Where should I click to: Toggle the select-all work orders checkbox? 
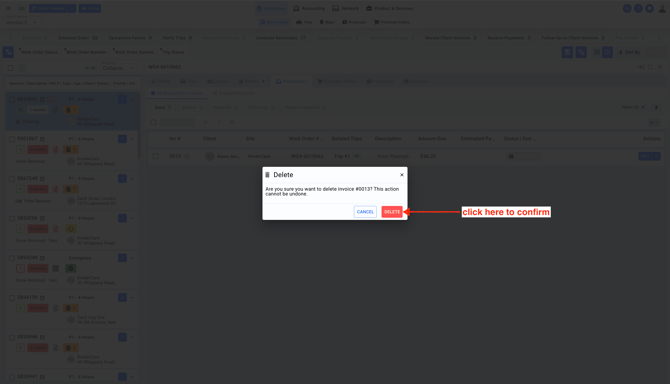[11, 68]
